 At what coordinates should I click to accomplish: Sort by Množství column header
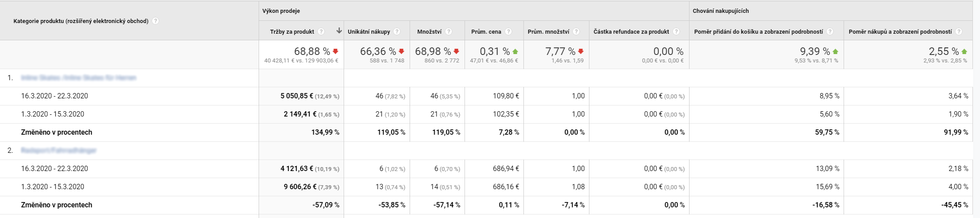coord(429,31)
